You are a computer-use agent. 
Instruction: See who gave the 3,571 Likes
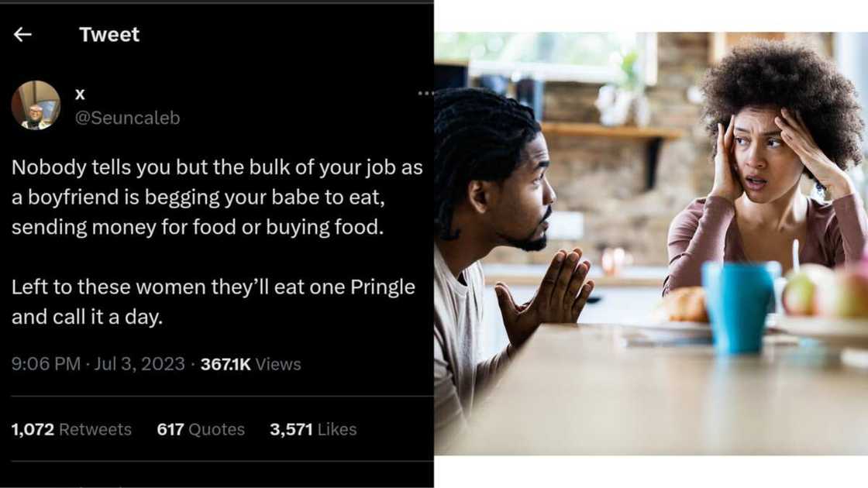(312, 429)
